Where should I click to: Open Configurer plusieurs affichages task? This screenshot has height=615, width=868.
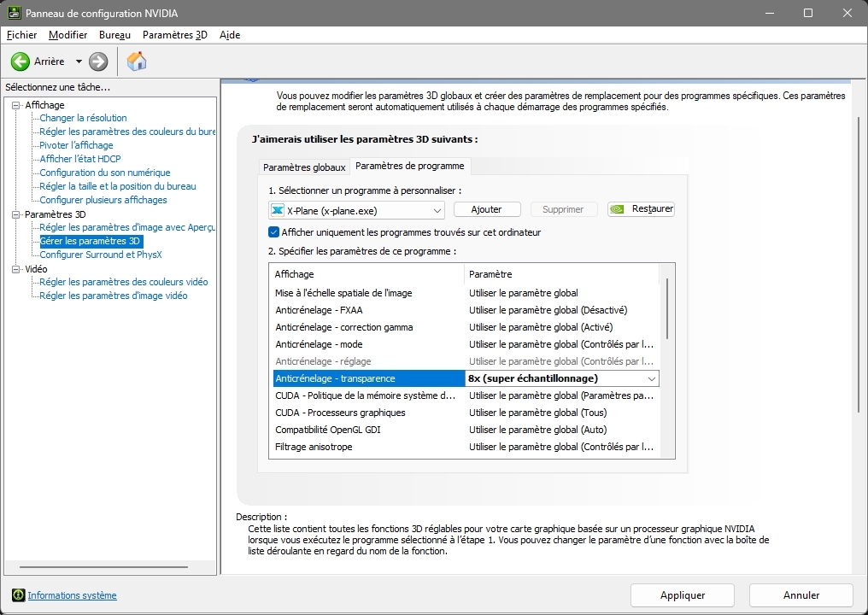pos(103,200)
